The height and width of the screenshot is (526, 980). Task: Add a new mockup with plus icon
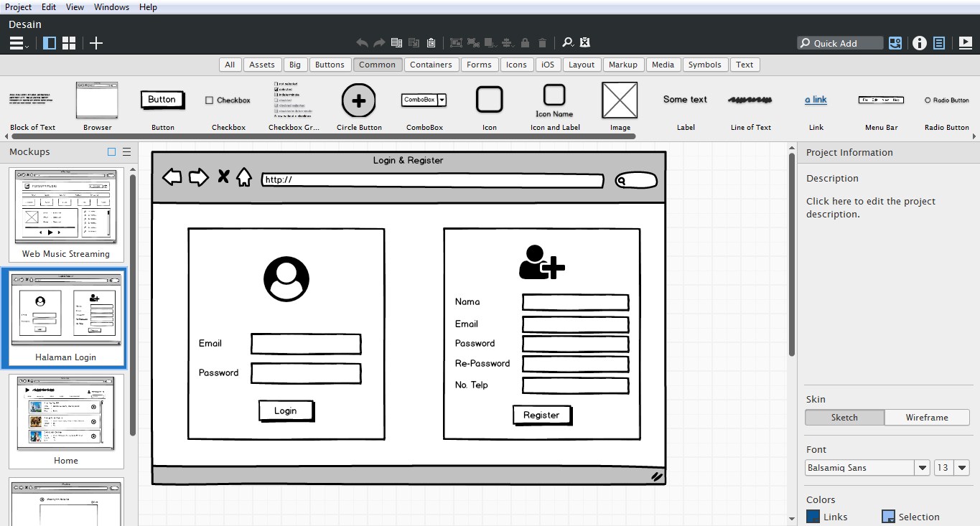tap(96, 43)
